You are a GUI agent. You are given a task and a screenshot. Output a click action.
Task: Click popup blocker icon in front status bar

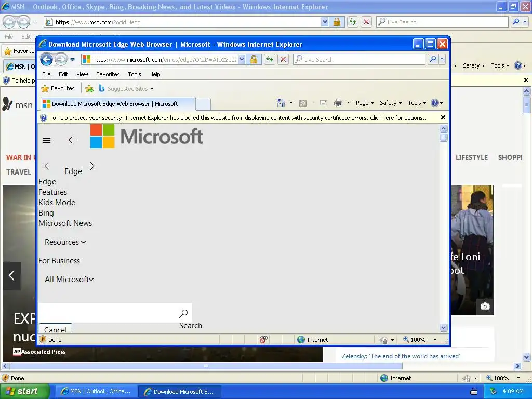(263, 339)
